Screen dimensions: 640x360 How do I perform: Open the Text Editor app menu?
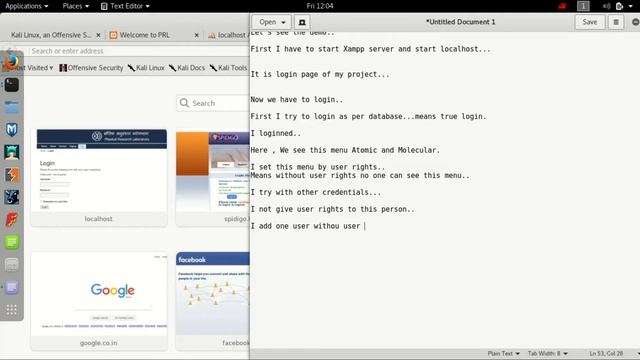[x=125, y=6]
